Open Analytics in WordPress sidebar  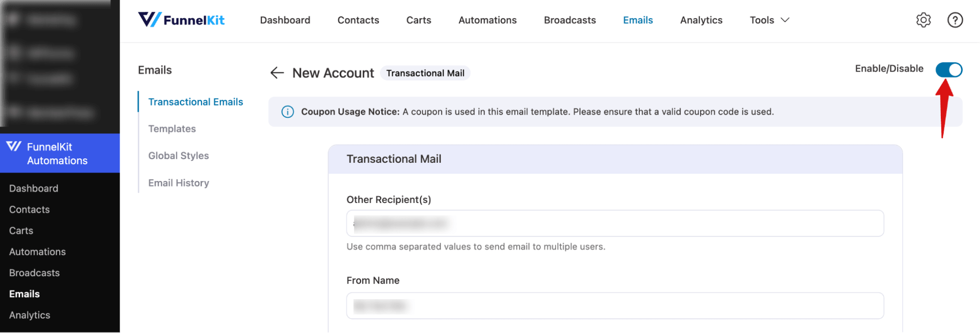[29, 315]
